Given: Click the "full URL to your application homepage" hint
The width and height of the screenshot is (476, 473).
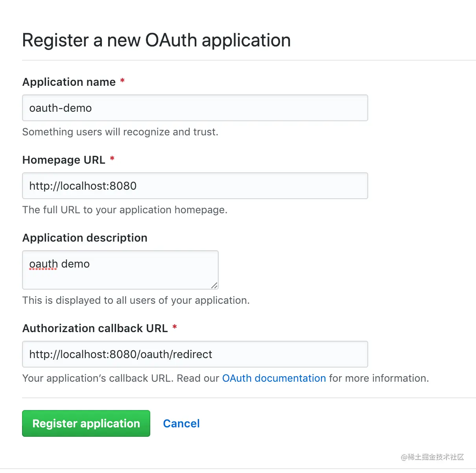Looking at the screenshot, I should 125,210.
